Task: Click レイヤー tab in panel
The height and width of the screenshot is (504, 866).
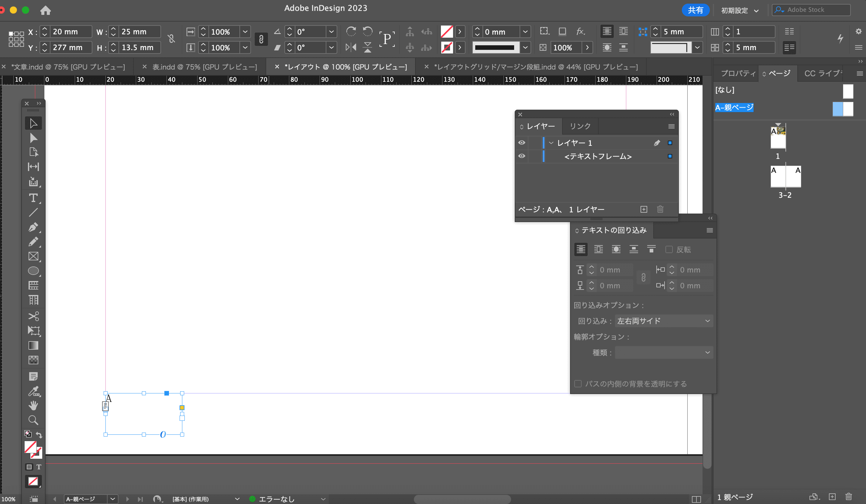Action: [x=539, y=126]
